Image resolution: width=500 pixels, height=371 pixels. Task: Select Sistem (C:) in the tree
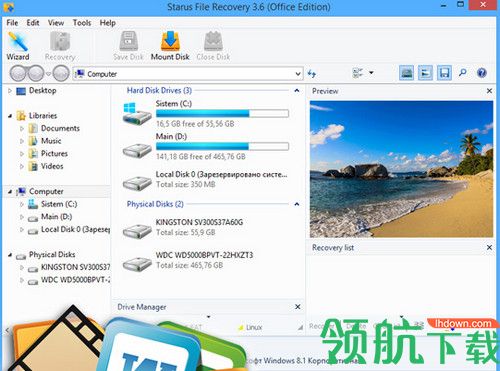point(59,204)
